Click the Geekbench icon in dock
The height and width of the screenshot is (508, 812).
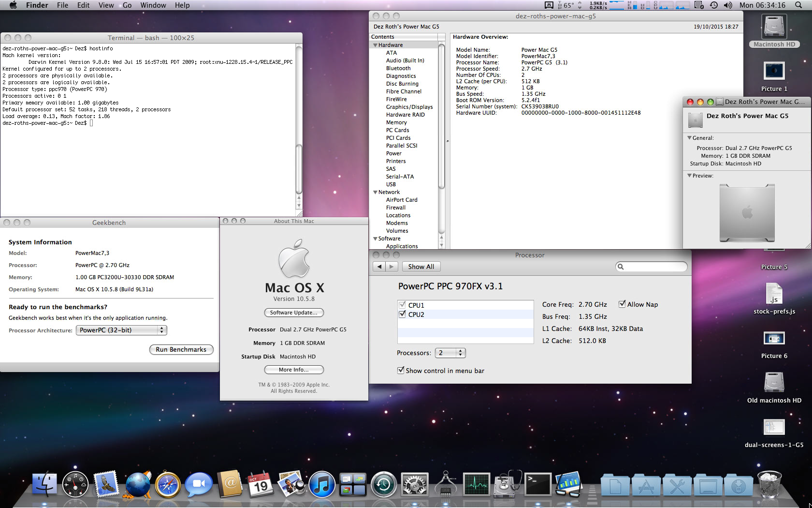pyautogui.click(x=569, y=484)
